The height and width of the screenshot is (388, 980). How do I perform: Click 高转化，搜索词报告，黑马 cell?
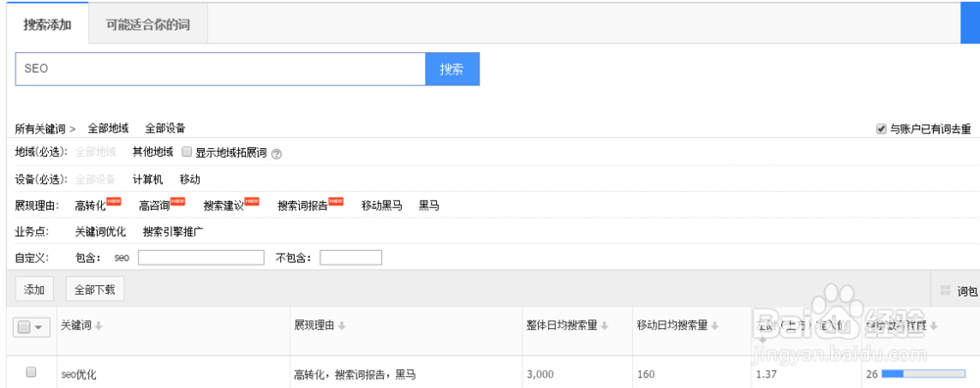pos(355,375)
